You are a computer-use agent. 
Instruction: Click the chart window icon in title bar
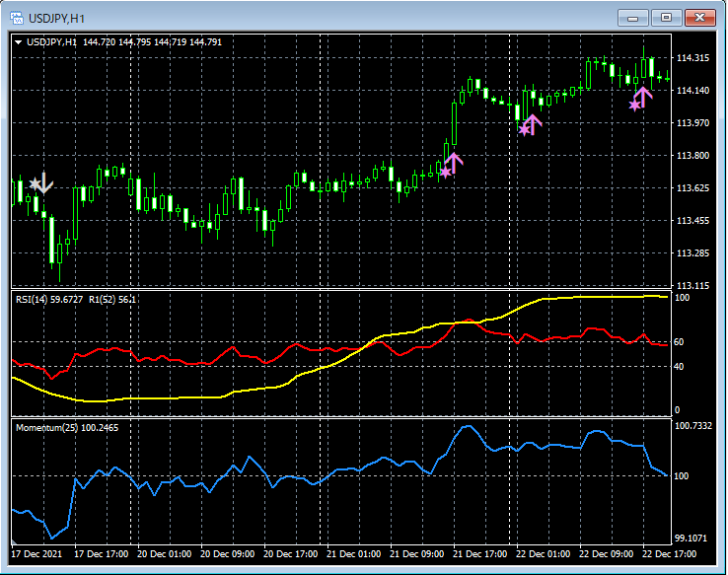click(x=17, y=18)
